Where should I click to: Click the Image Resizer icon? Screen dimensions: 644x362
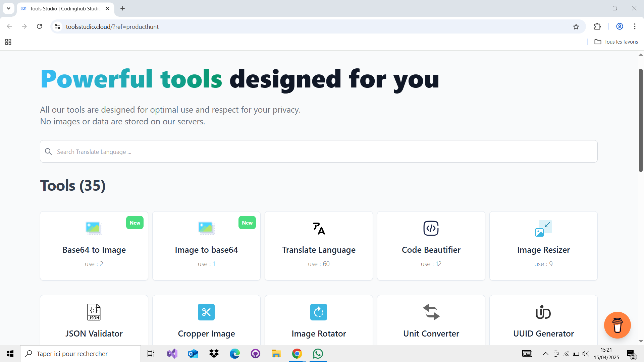point(543,229)
